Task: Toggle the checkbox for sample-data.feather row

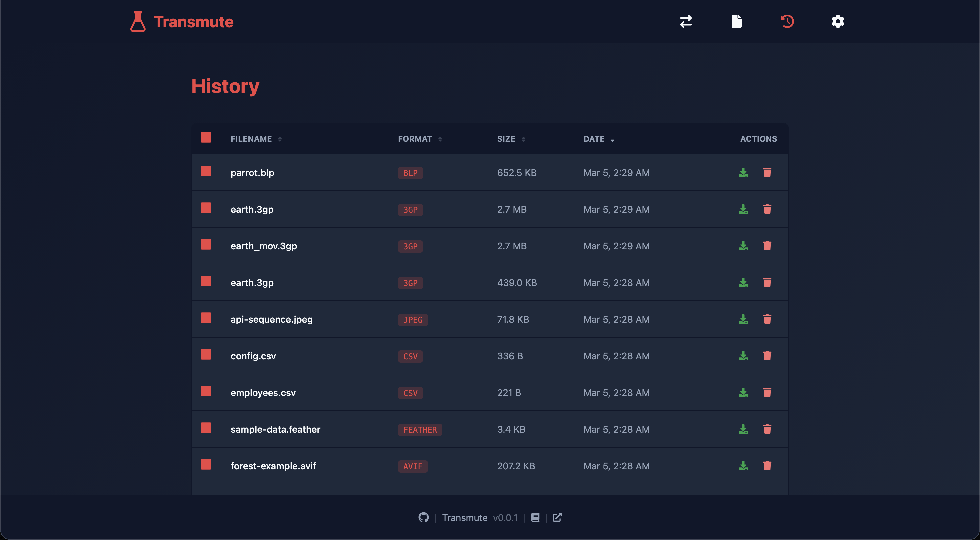Action: [206, 428]
